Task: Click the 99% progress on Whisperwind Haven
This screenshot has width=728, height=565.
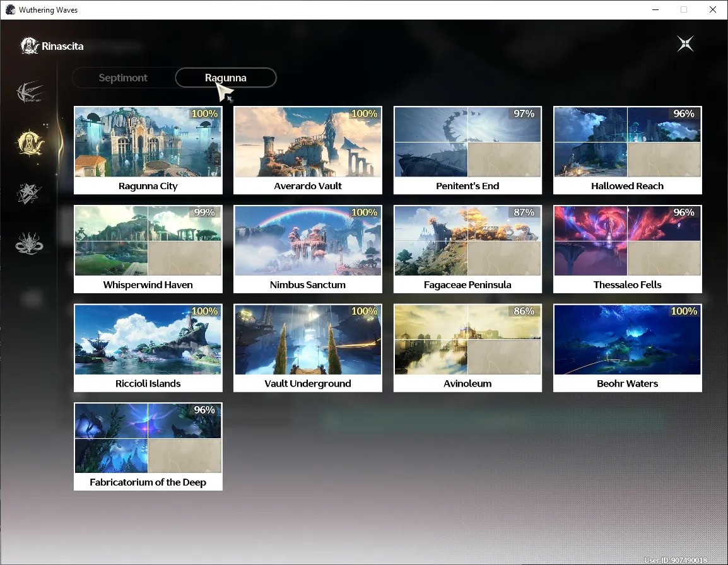Action: point(204,213)
